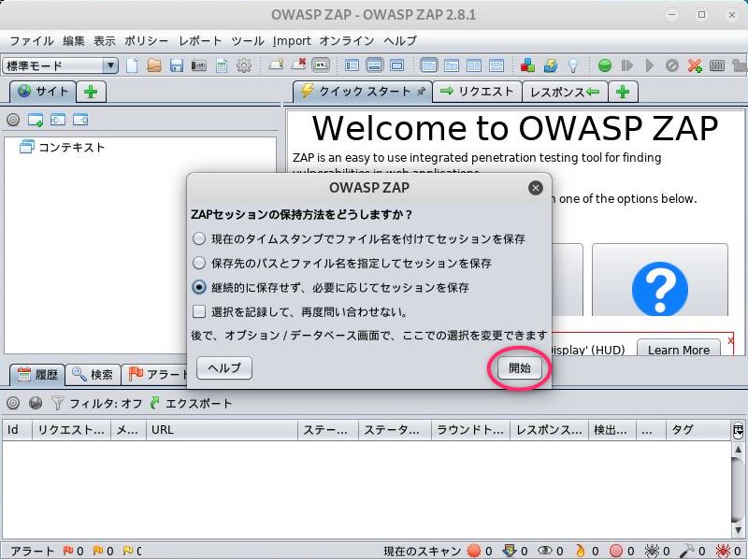Open the Options gear icon

point(244,65)
